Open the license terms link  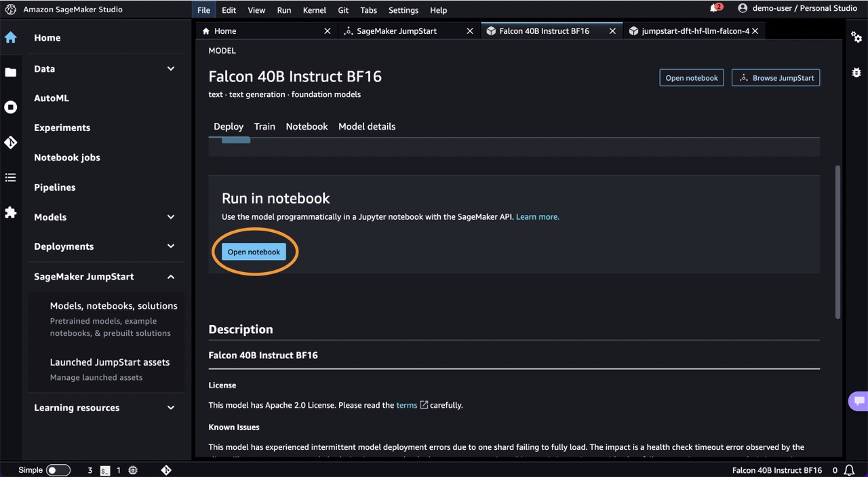pyautogui.click(x=407, y=405)
